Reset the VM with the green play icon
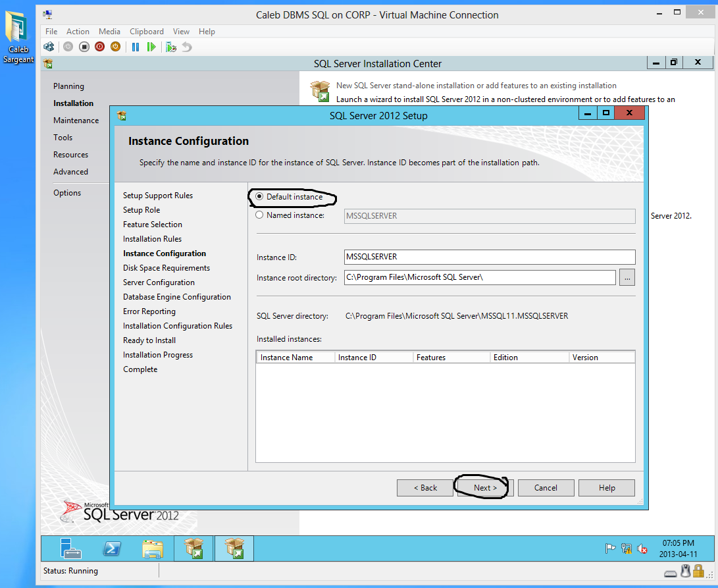This screenshot has height=588, width=718. coord(151,47)
